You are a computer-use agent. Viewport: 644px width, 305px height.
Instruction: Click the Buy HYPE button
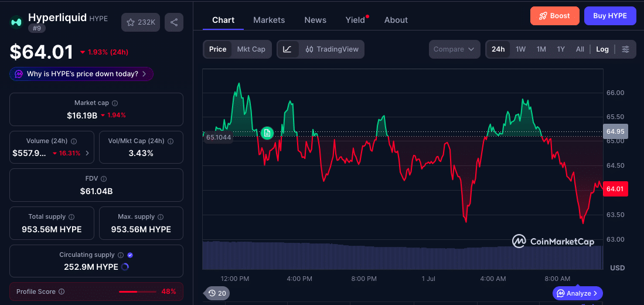click(610, 16)
